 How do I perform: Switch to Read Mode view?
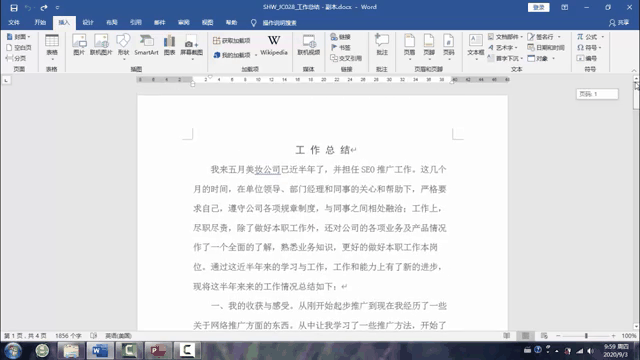(507, 336)
